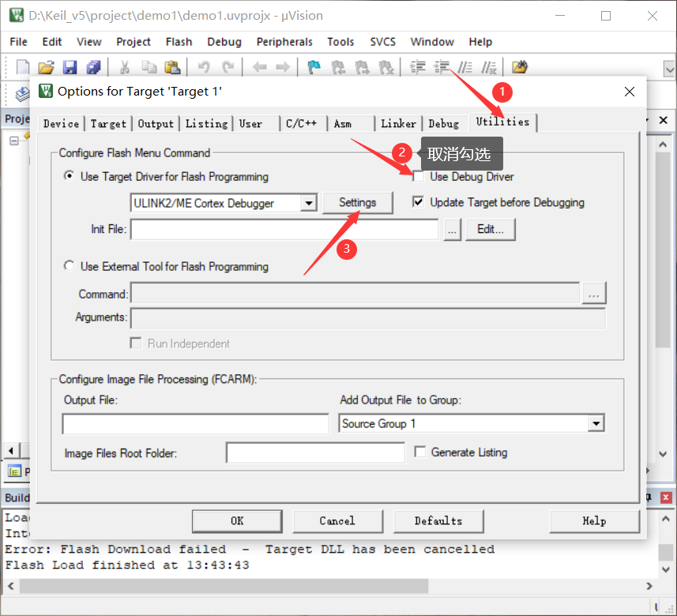Open the Peripherals menu
The image size is (677, 616).
284,41
